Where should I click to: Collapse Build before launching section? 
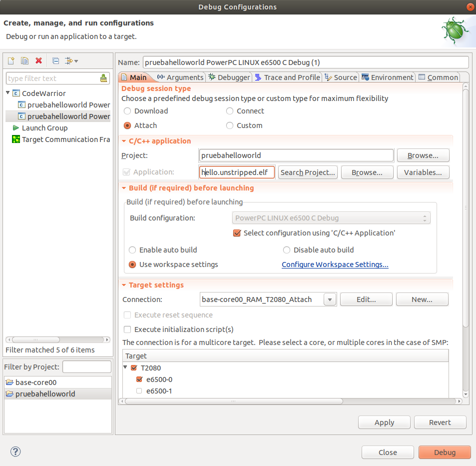(124, 188)
